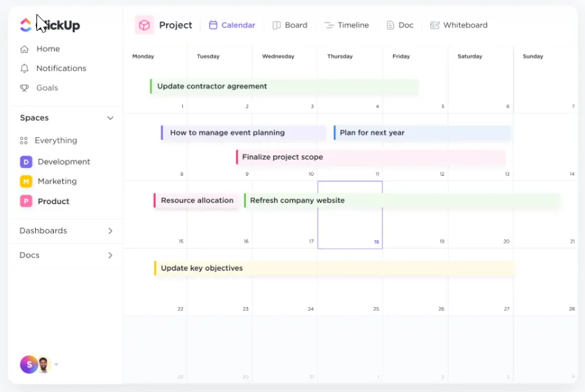This screenshot has height=392, width=585.
Task: Click the Notifications bell icon
Action: [x=25, y=68]
